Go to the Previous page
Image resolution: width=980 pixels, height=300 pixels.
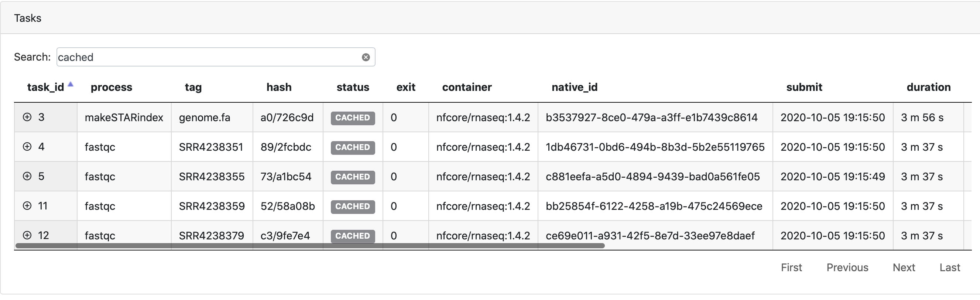pos(847,267)
